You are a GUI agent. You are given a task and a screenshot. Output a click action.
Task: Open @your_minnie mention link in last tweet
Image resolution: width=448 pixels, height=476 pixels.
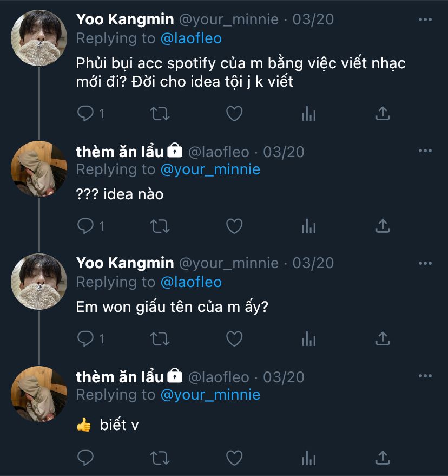coord(210,395)
